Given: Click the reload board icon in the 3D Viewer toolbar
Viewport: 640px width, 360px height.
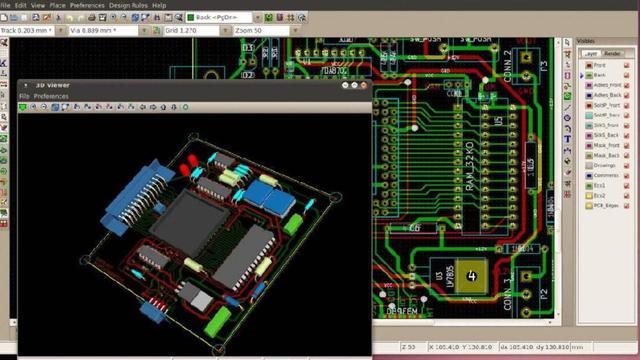Looking at the screenshot, I should tap(22, 107).
